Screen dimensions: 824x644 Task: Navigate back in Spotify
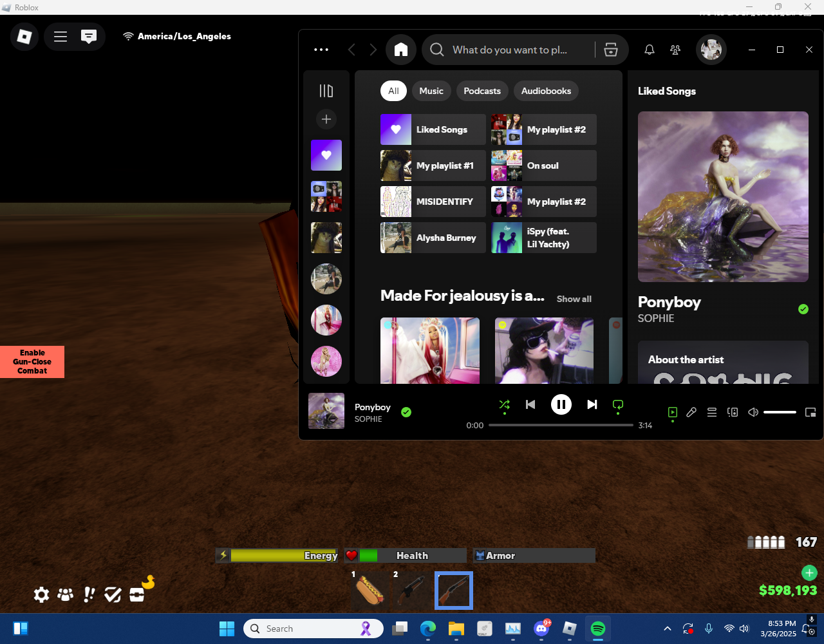(x=351, y=50)
